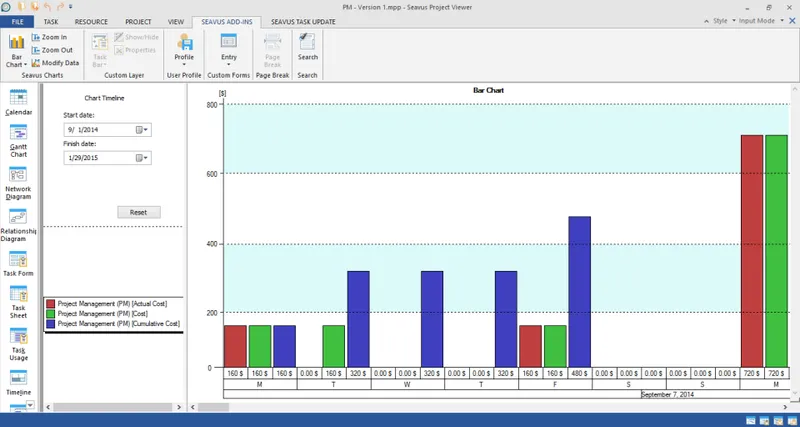The height and width of the screenshot is (427, 800).
Task: Switch to the VIEW ribbon tab
Action: click(176, 22)
